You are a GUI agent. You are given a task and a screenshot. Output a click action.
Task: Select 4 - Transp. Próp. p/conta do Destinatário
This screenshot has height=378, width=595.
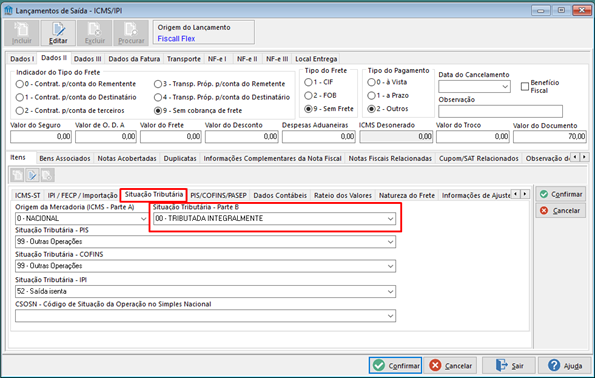(158, 97)
